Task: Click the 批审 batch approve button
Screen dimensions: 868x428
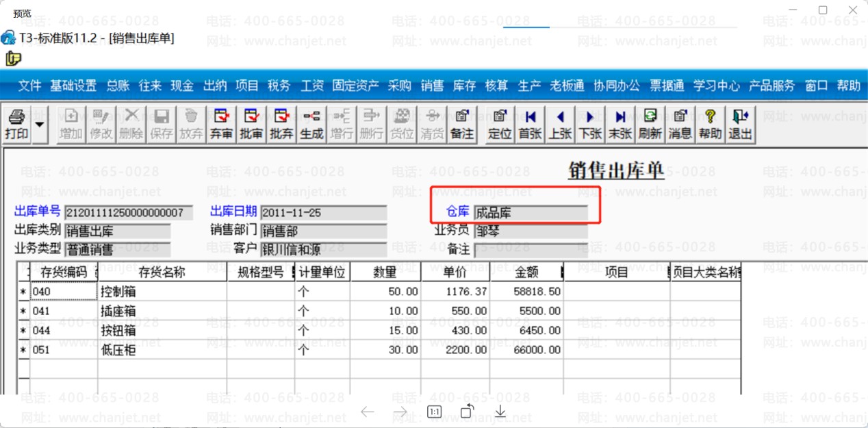Action: click(251, 125)
